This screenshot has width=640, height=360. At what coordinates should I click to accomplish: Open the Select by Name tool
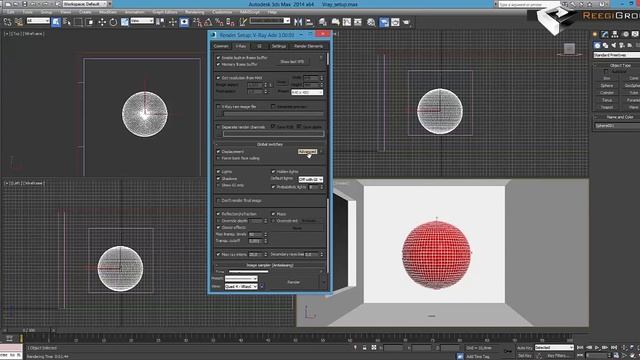[x=67, y=22]
